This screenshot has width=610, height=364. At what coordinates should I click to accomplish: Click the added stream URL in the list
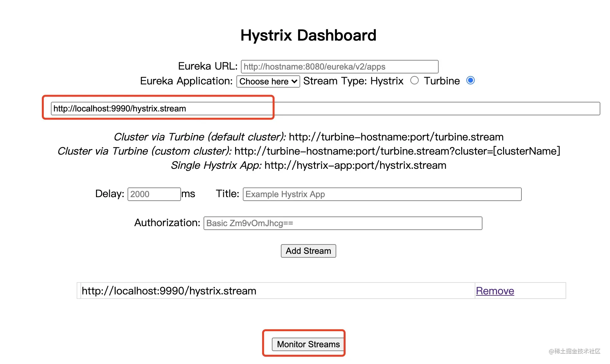[169, 291]
